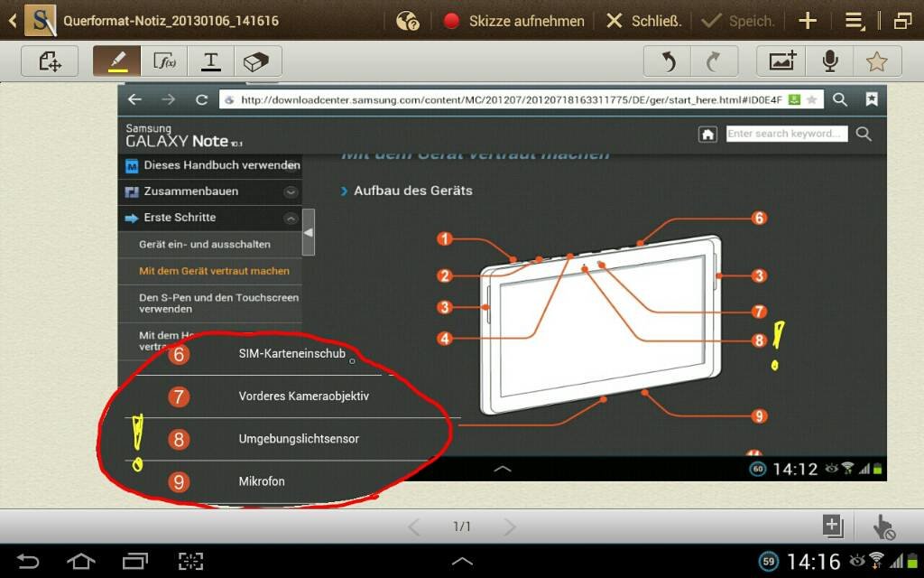The image size is (924, 578).
Task: Undo the last stroke
Action: (x=668, y=61)
